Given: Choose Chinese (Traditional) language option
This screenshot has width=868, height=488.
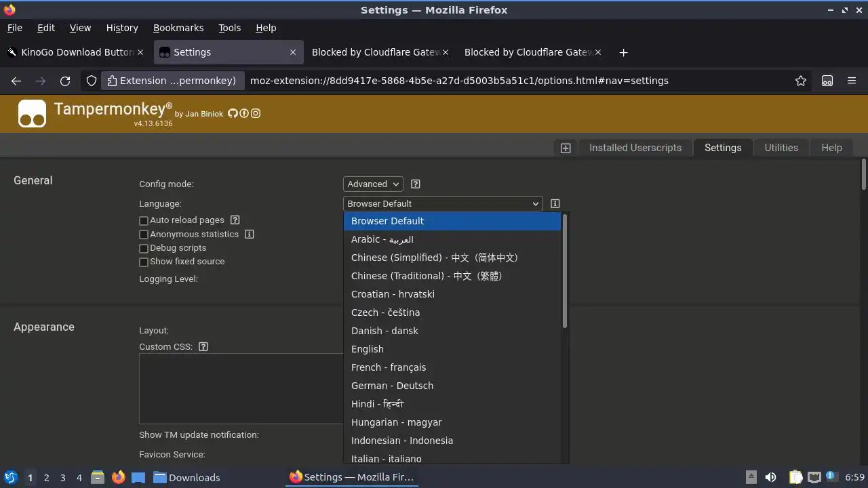Looking at the screenshot, I should [x=452, y=276].
